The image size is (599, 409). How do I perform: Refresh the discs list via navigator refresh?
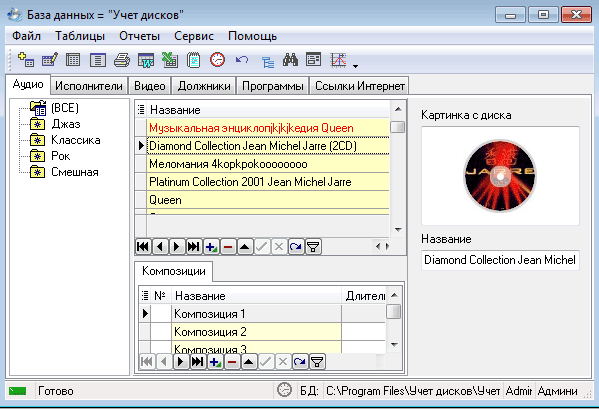coord(296,247)
